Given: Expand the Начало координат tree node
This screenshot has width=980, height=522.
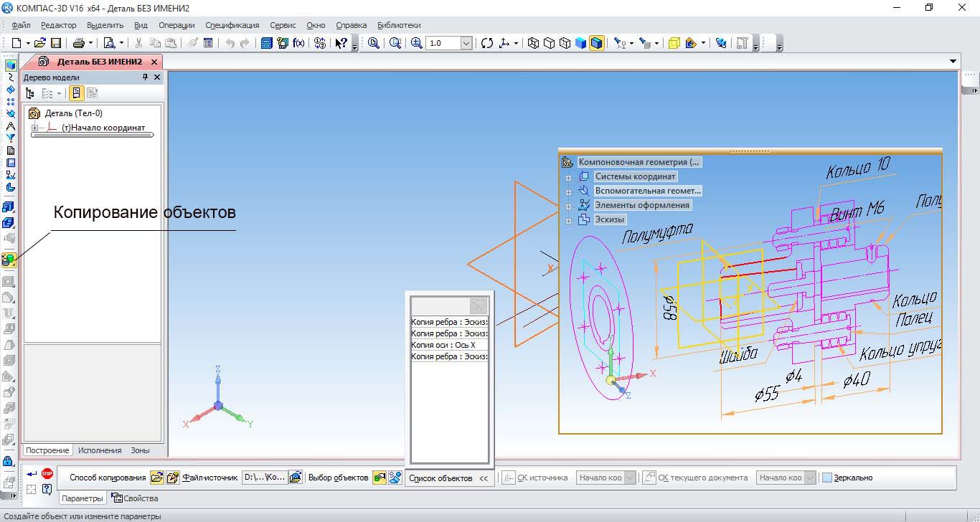Looking at the screenshot, I should coord(34,128).
